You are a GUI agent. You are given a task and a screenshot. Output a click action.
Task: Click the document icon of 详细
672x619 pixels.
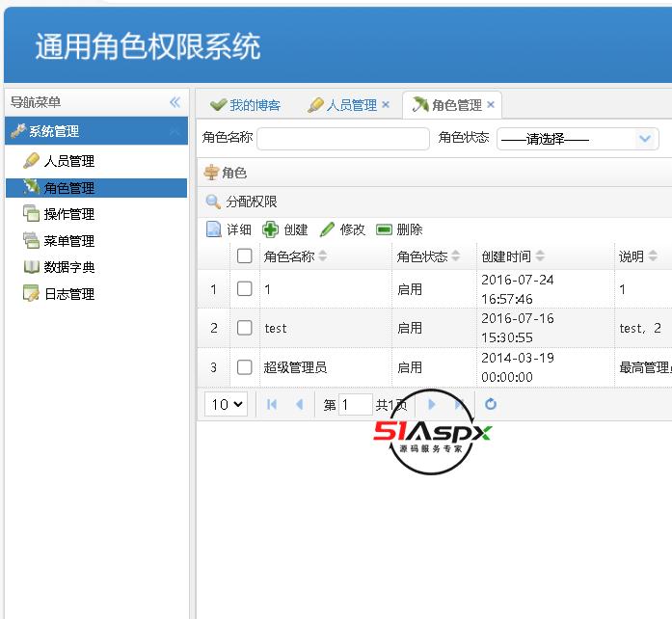[213, 229]
